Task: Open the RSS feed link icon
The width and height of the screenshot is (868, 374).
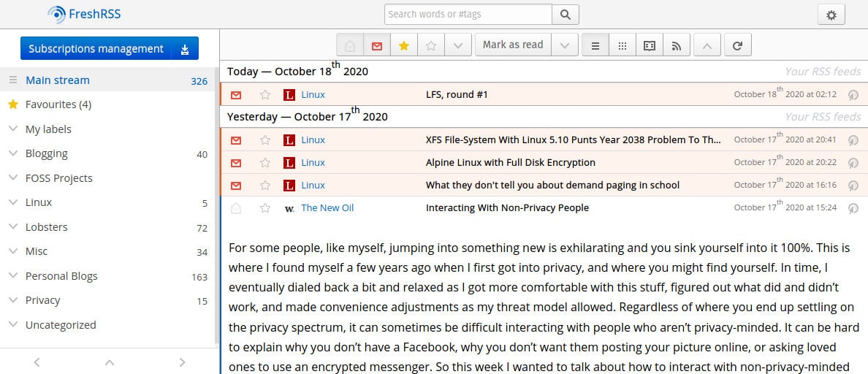Action: tap(677, 45)
